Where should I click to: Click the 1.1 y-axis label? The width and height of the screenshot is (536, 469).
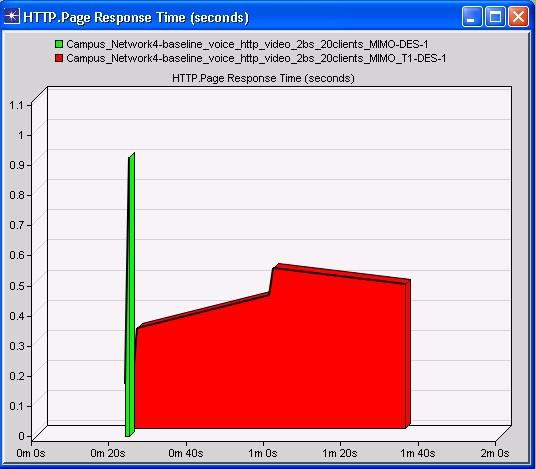[16, 105]
